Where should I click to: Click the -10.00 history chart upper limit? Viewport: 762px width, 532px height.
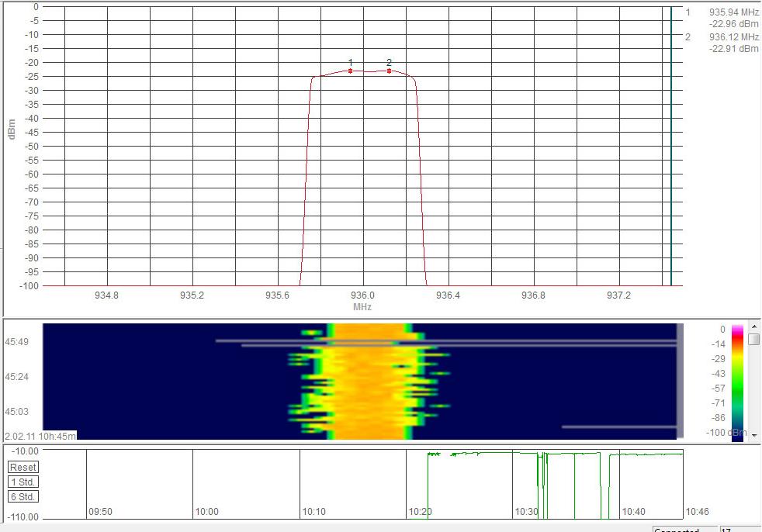26,451
